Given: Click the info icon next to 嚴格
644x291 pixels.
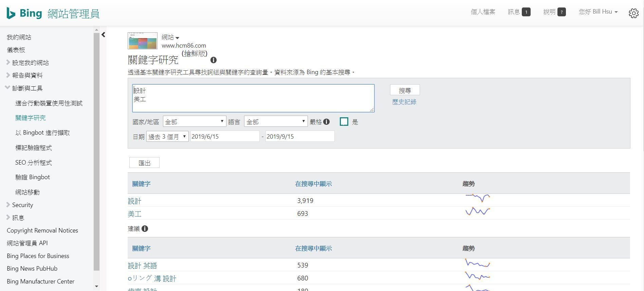Looking at the screenshot, I should pos(327,122).
